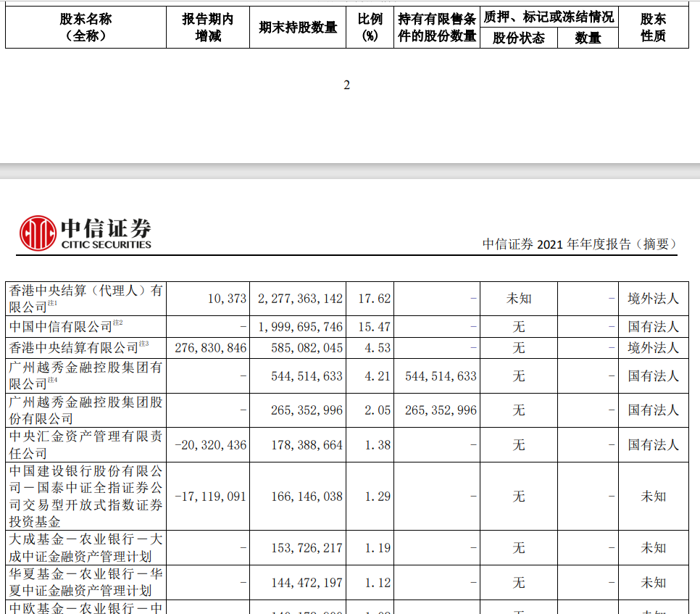Click the percentage 1.12
700x614 pixels.
point(378,583)
